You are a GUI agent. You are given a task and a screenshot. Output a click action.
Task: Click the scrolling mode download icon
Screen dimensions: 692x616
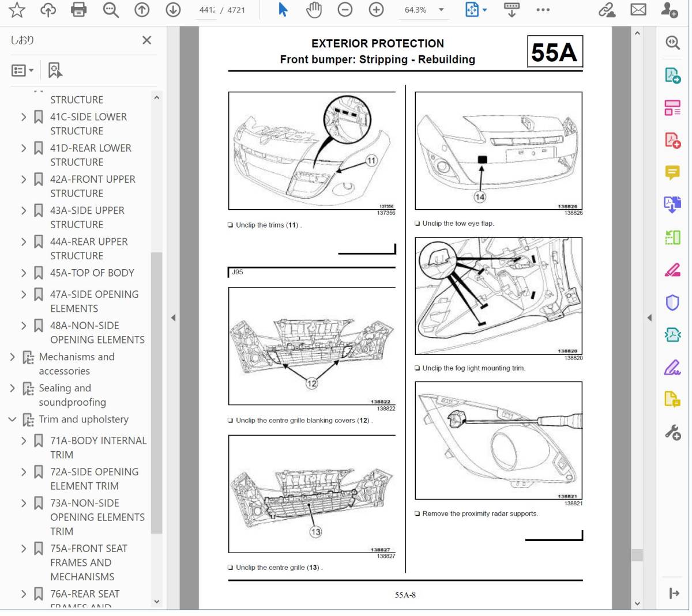[512, 10]
